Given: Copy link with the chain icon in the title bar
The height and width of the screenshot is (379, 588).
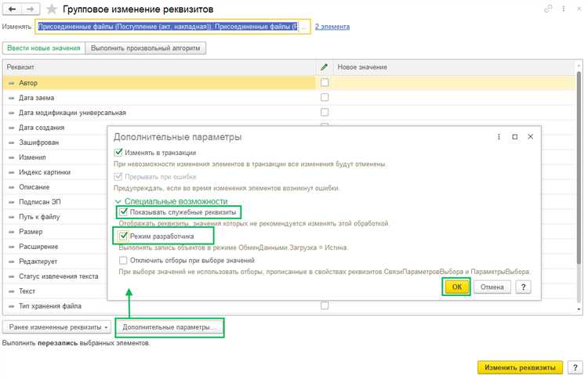Looking at the screenshot, I should [x=548, y=9].
